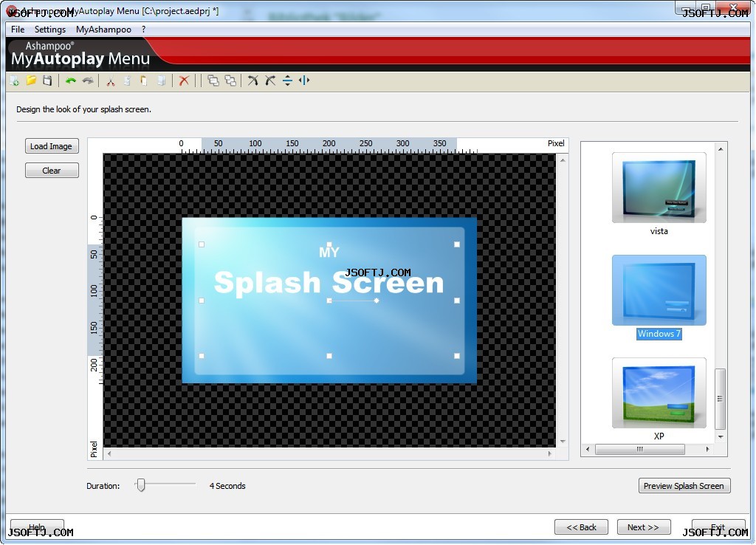Click the Help button
This screenshot has height=545, width=756.
(37, 527)
